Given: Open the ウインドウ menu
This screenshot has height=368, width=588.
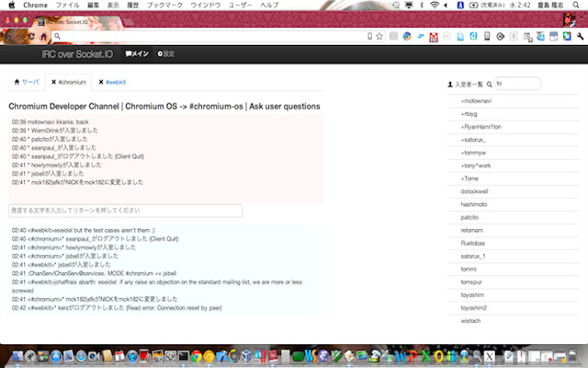Looking at the screenshot, I should coord(206,5).
